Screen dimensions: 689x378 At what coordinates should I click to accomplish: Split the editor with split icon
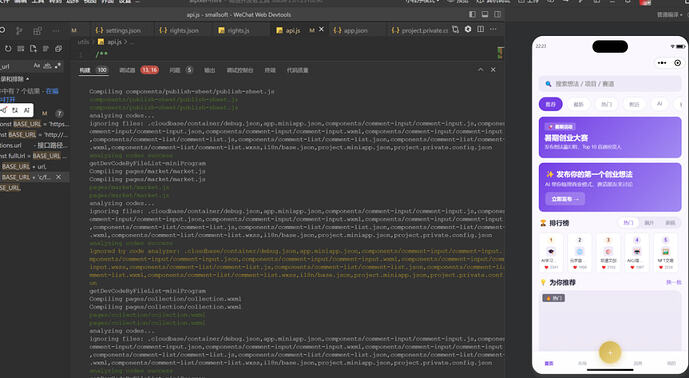coord(481,29)
